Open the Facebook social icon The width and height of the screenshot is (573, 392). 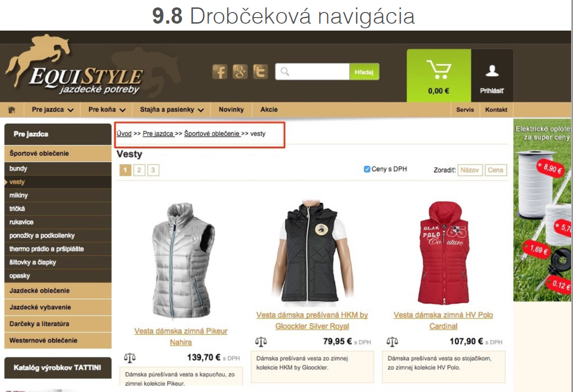(x=220, y=72)
